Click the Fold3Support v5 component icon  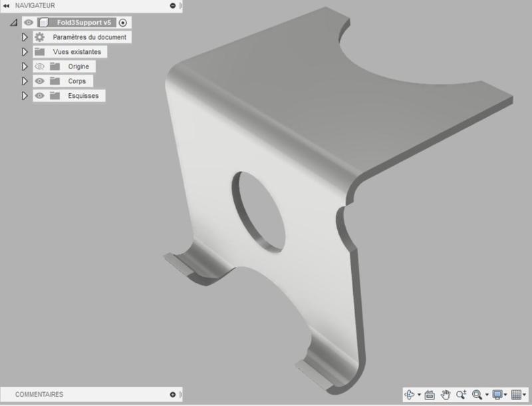[43, 23]
